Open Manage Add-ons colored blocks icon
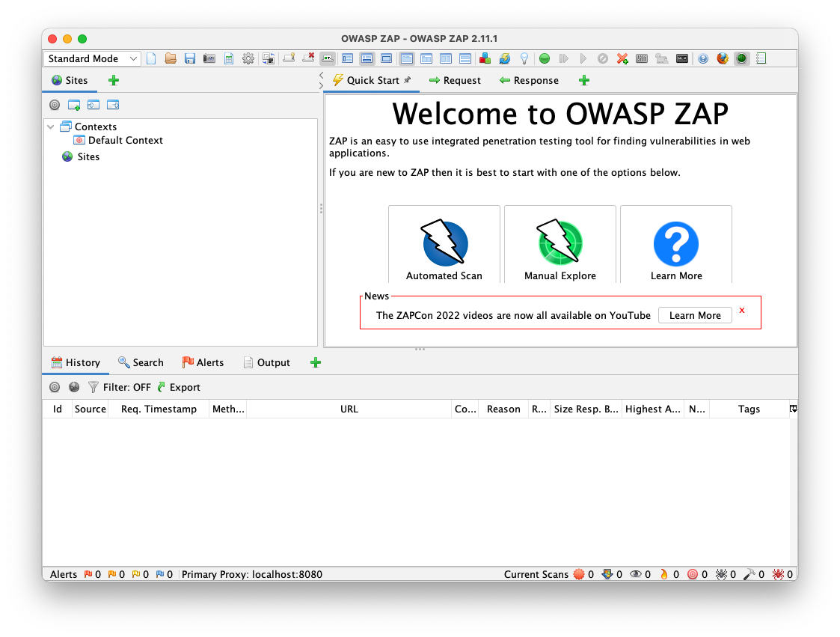Screen dimensions: 840x637 [485, 58]
